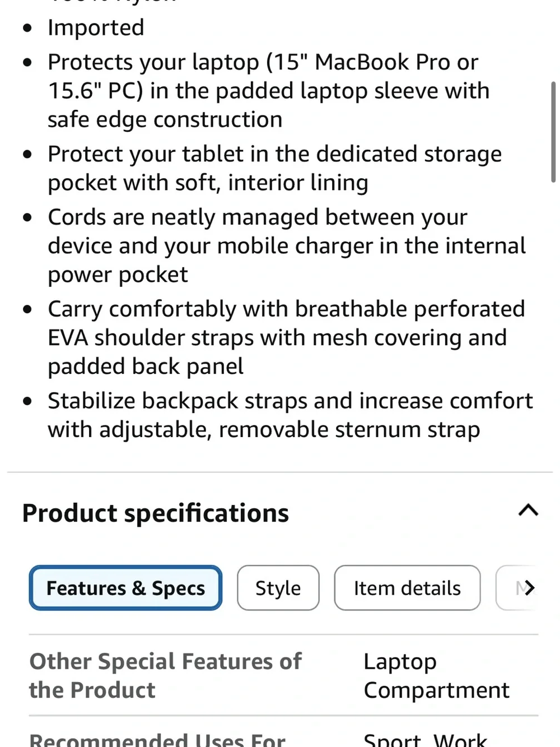Click the bullet dot beside 'Imported'
560x747 pixels.
coord(27,28)
